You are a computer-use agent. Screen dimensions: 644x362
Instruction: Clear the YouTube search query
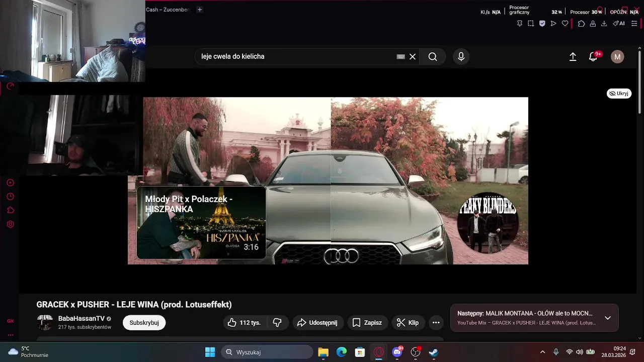click(413, 57)
